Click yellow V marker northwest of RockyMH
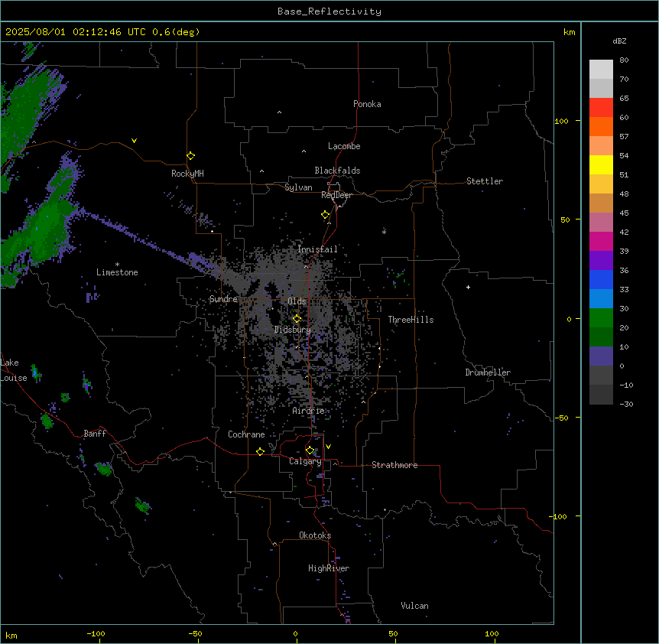 pos(134,141)
